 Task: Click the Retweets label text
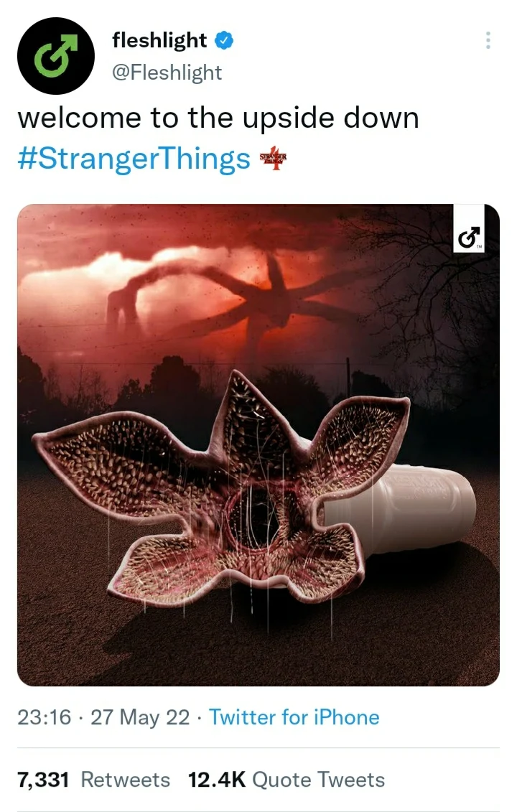126,780
